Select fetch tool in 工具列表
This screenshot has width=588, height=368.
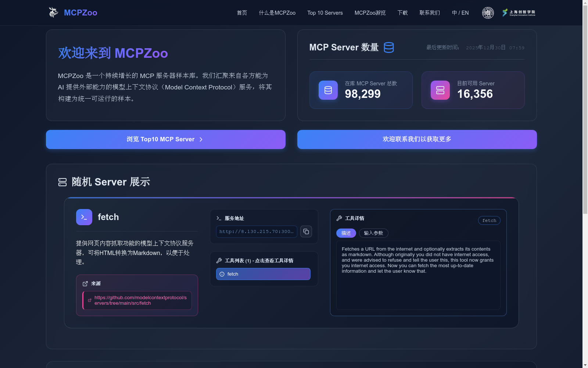263,274
